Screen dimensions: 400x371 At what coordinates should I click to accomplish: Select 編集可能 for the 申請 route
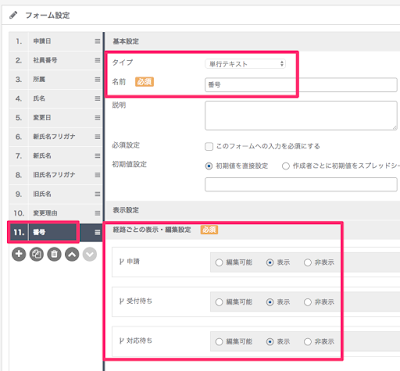click(219, 262)
